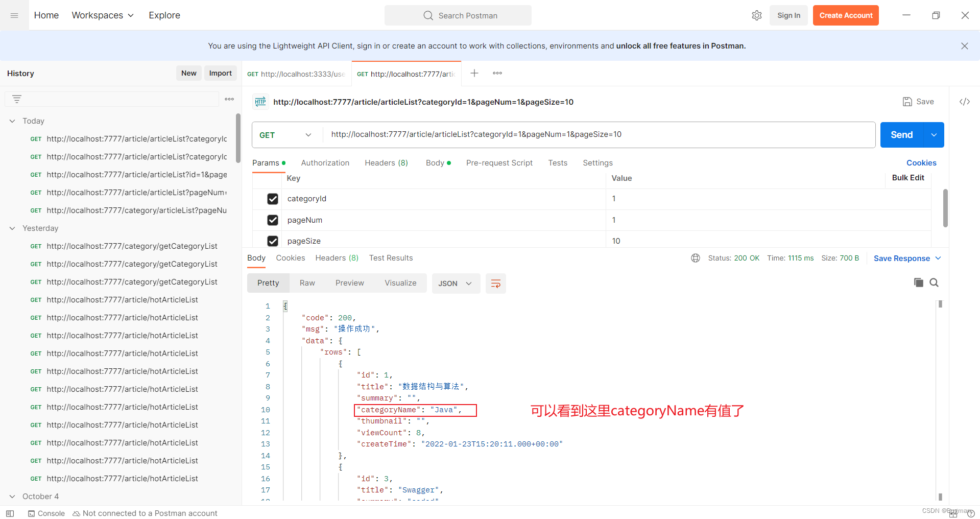Click the response body scrollbar

[x=940, y=401]
